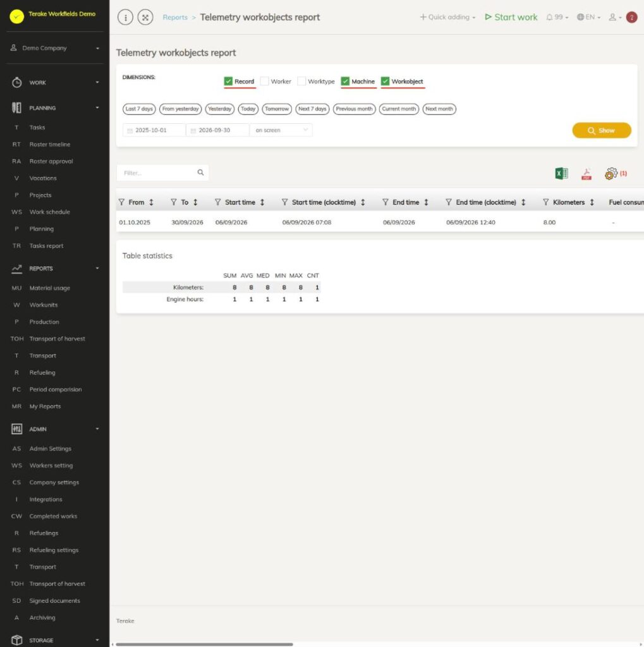Sort the To column arrows

[x=196, y=202]
